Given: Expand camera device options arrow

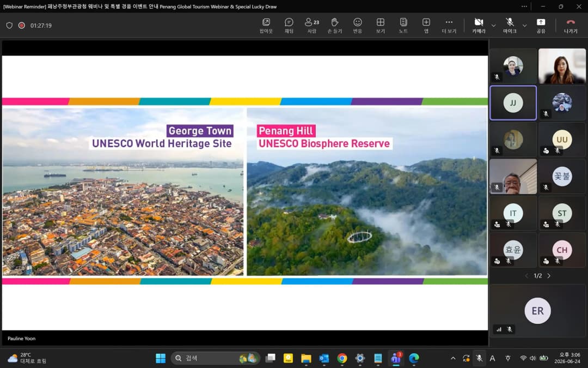Looking at the screenshot, I should point(493,26).
